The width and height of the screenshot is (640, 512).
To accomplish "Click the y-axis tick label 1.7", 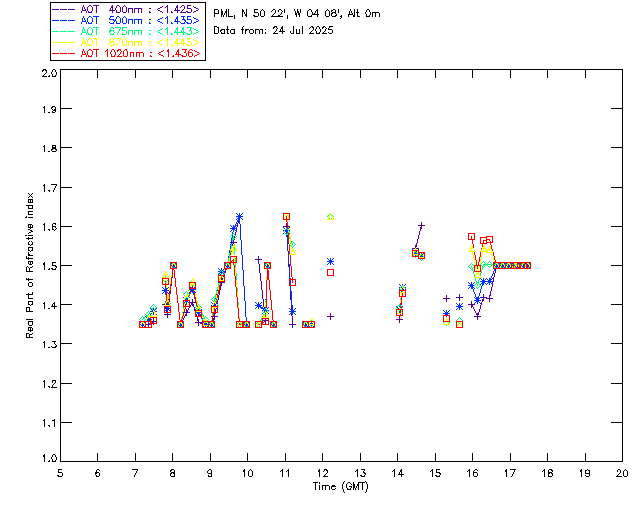I will 49,188.
